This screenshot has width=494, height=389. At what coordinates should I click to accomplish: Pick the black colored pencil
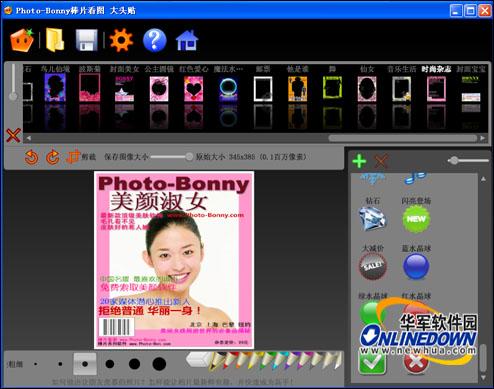[217, 361]
